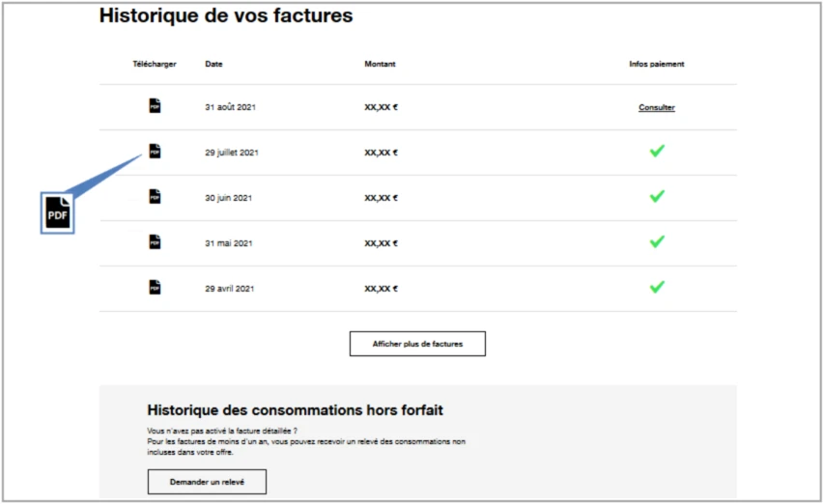Download the 31 mai 2021 invoice PDF

coord(155,242)
